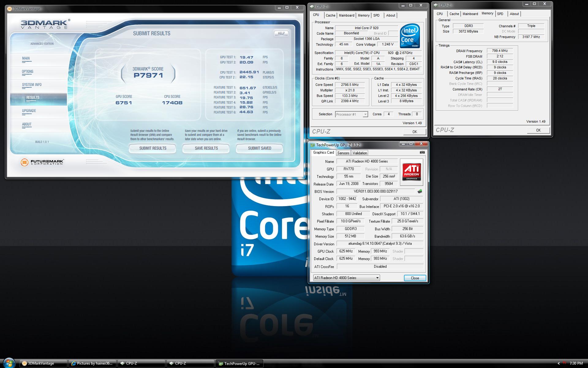Click the GPU score 6751
This screenshot has width=588, height=368.
[124, 103]
